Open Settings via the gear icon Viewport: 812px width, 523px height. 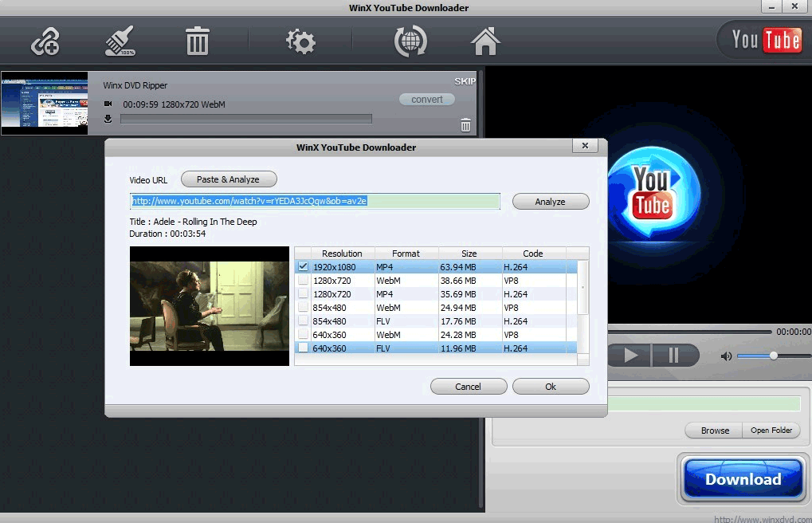[x=300, y=41]
